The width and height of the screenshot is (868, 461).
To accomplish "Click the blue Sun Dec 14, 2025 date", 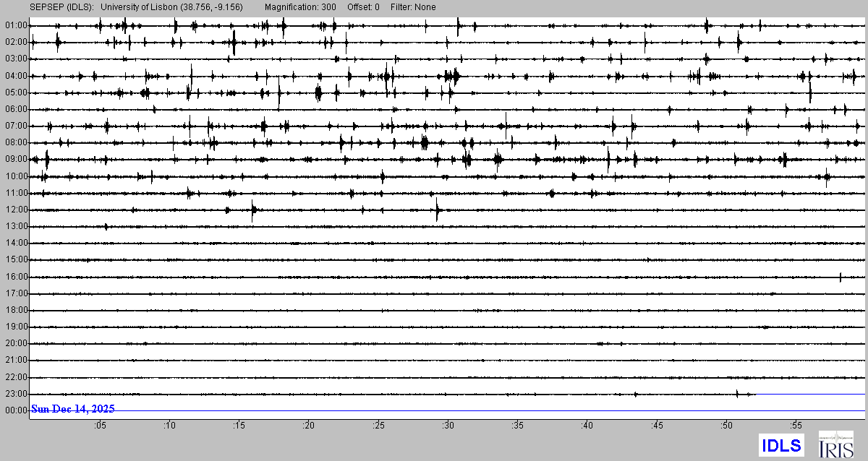I will click(x=72, y=409).
